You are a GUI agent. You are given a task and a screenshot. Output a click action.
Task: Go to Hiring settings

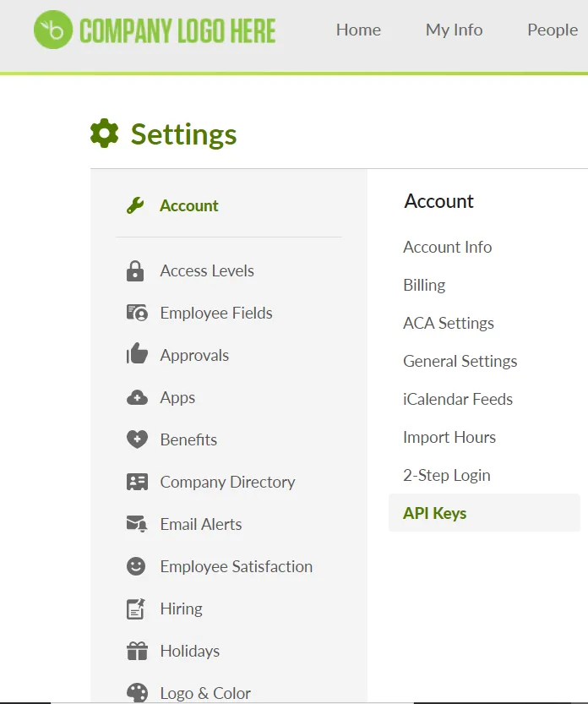[182, 609]
